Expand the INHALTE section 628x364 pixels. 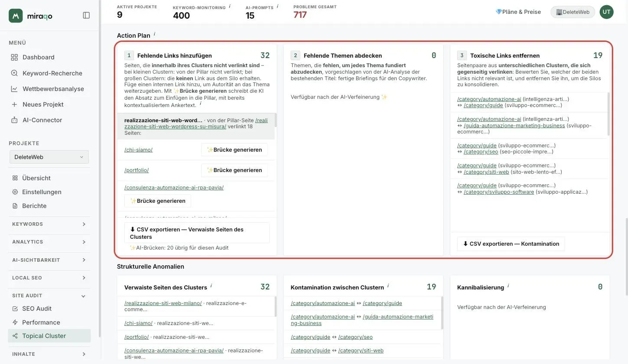(49, 354)
